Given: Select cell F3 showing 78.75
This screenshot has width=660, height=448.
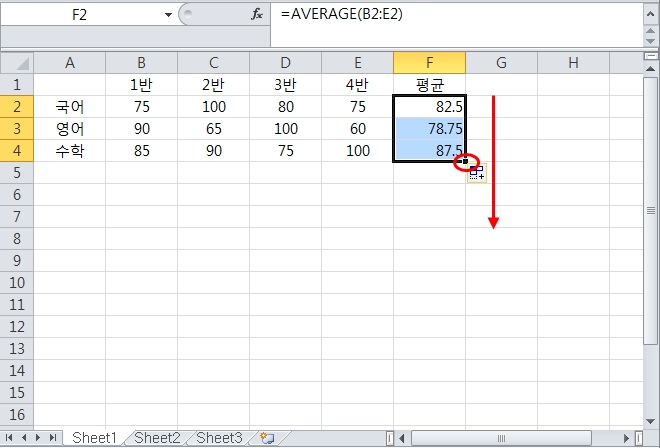Looking at the screenshot, I should coord(430,128).
